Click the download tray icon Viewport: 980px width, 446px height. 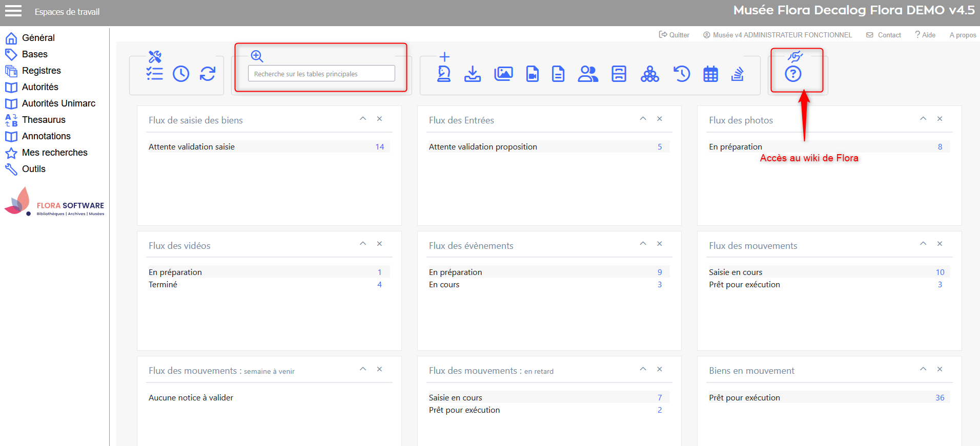click(473, 74)
